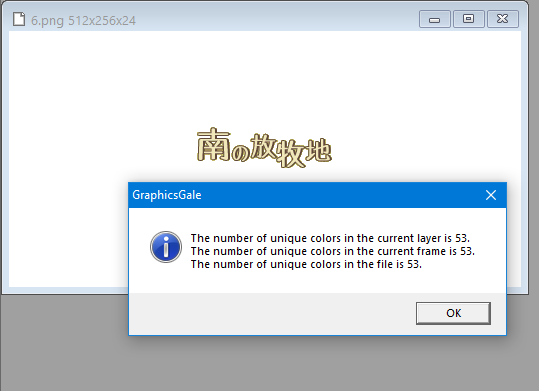Viewport: 539px width, 391px height.
Task: Click the small の character on the canvas
Action: (240, 153)
